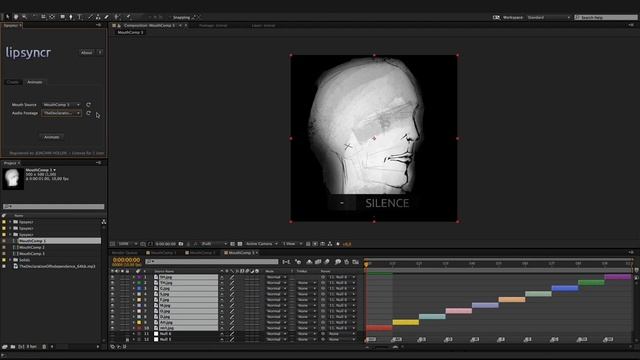640x360 pixels.
Task: Hide layer 9 eye toggle
Action: (113, 322)
